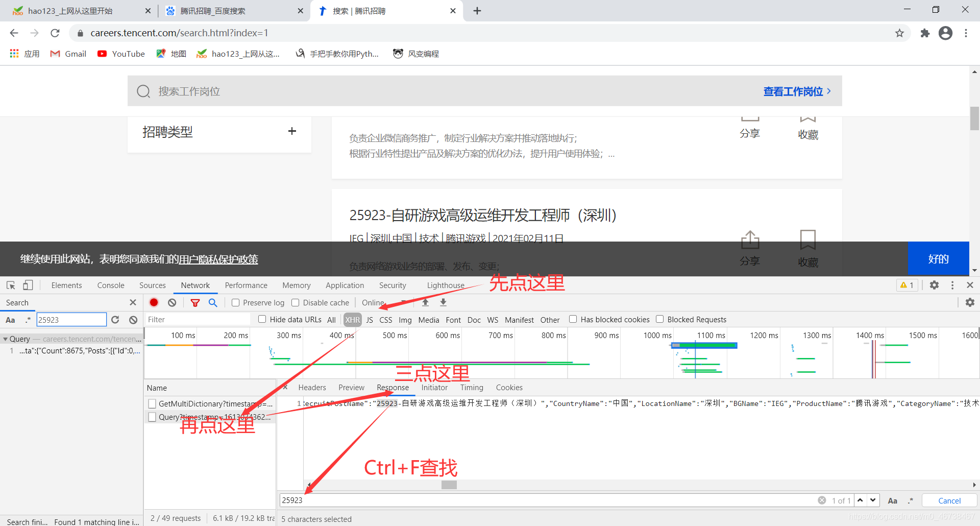Screen dimensions: 980x526
Task: Filter requests by XHR type
Action: pyautogui.click(x=352, y=320)
